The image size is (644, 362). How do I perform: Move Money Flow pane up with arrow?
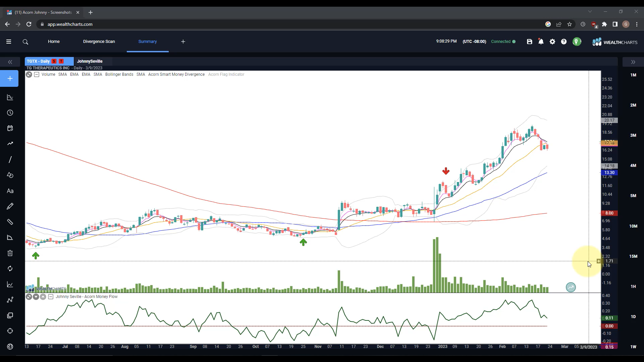[43, 297]
